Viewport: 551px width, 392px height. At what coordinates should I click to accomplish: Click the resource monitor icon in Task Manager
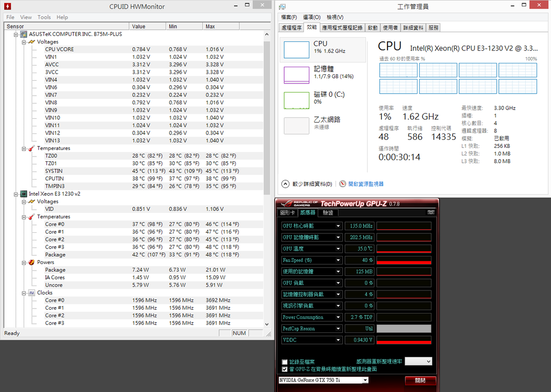(343, 184)
